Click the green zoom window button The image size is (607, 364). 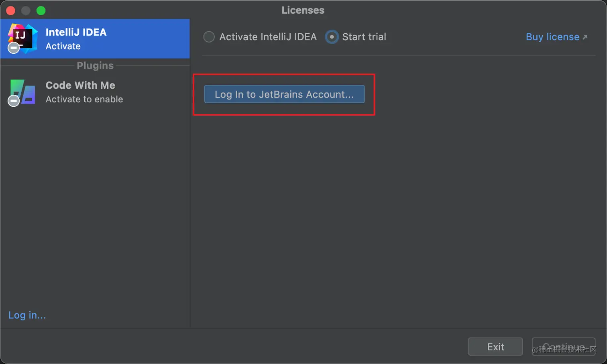click(x=41, y=10)
